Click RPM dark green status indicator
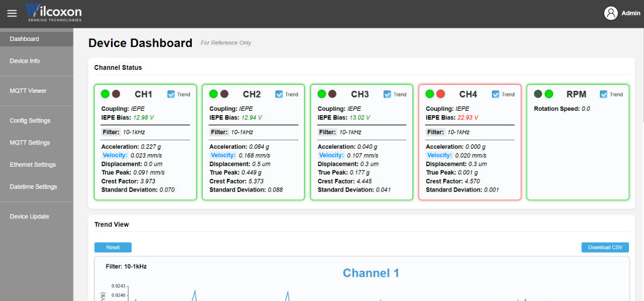 (x=538, y=94)
